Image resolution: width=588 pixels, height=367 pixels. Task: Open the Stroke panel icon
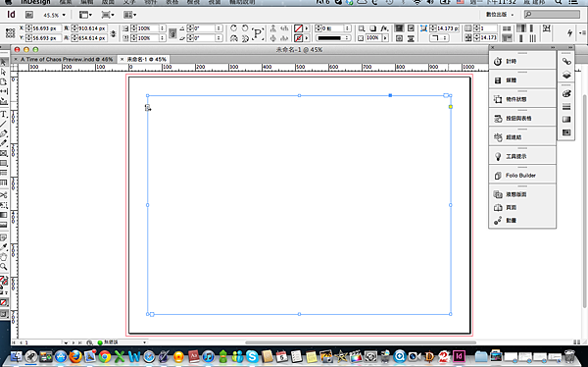tap(566, 107)
